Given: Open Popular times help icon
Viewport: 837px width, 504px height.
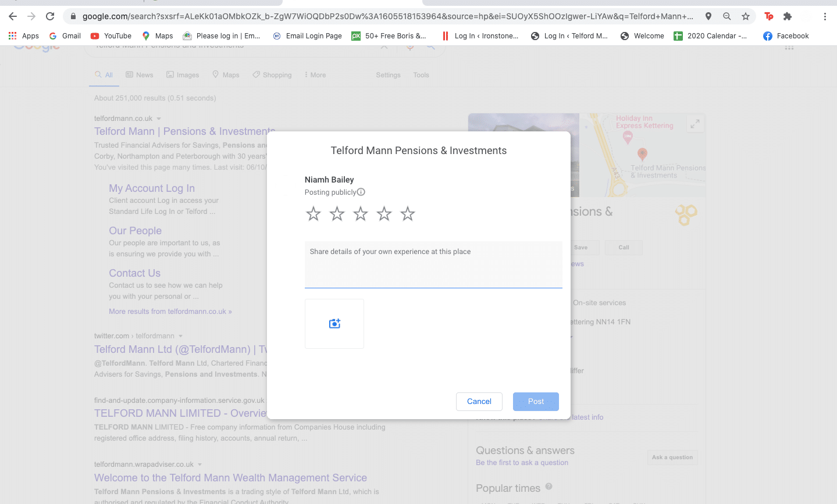Looking at the screenshot, I should point(548,487).
